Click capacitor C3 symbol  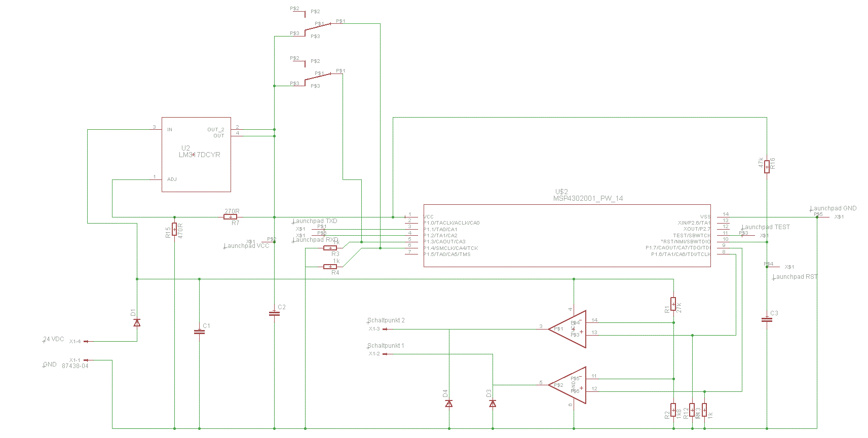[767, 319]
